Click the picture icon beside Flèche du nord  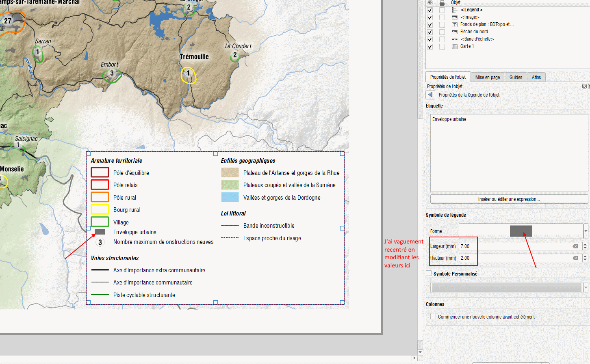click(455, 32)
